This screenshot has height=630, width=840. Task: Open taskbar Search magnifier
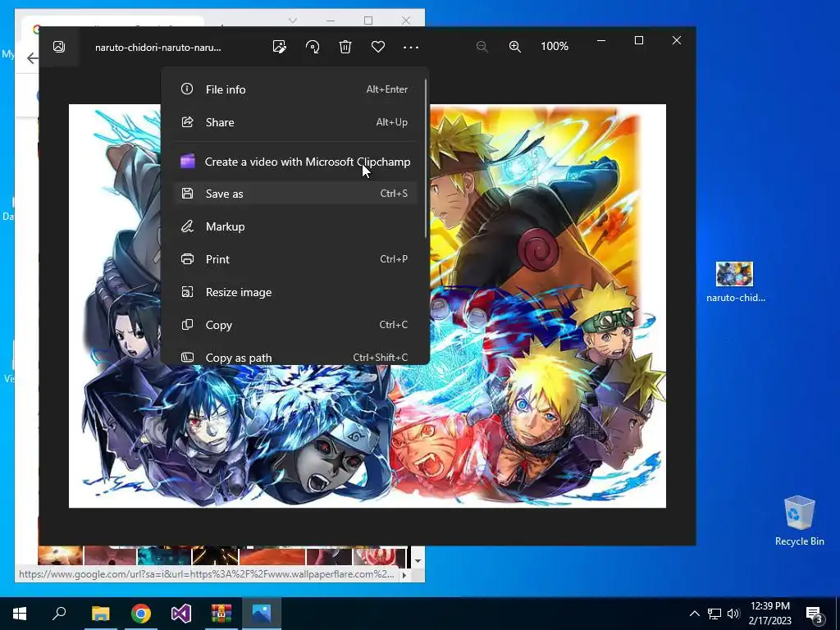tap(59, 614)
